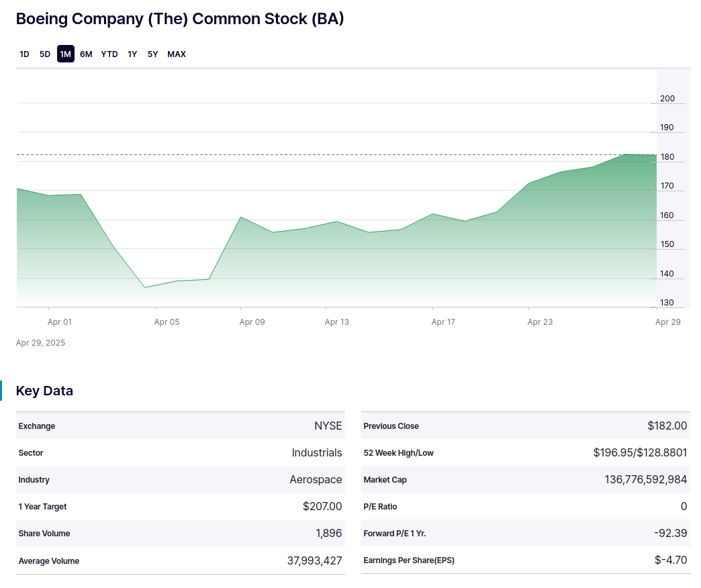
Task: Click the 140 price axis label
Action: click(667, 274)
